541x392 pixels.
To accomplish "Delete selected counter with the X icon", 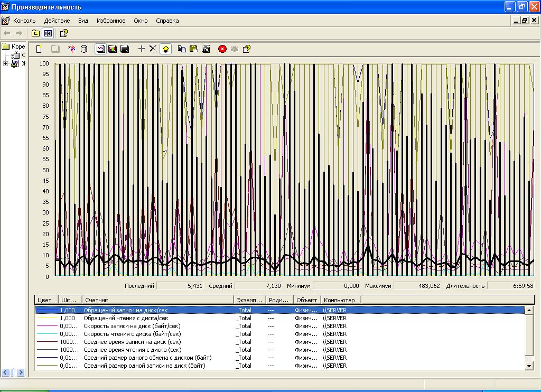I will [x=153, y=49].
